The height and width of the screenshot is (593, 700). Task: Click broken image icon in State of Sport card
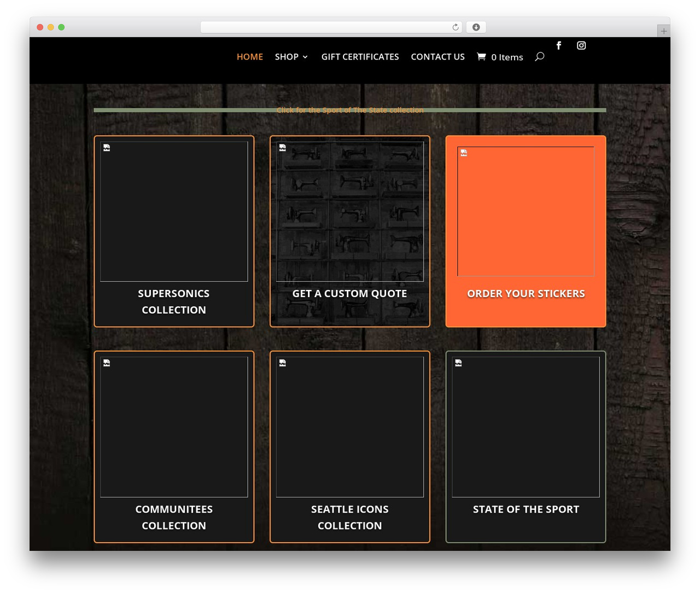[x=458, y=363]
